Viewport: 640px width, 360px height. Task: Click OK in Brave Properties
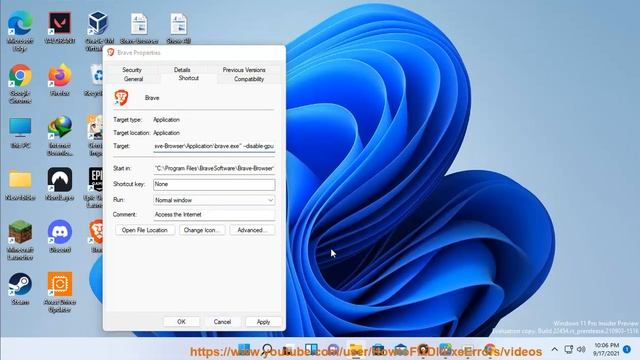pos(182,322)
